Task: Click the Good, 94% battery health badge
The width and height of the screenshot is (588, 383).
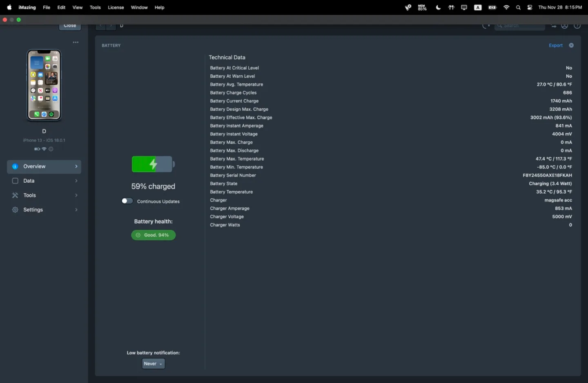Action: click(153, 235)
